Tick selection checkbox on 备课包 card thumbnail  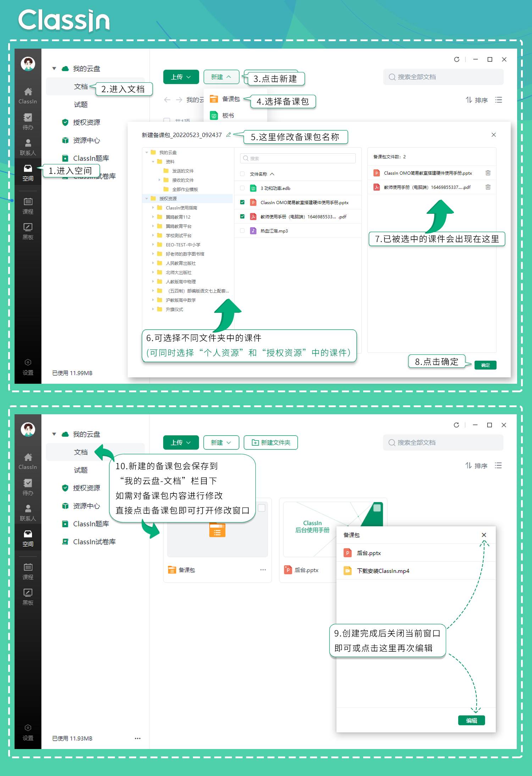point(262,508)
